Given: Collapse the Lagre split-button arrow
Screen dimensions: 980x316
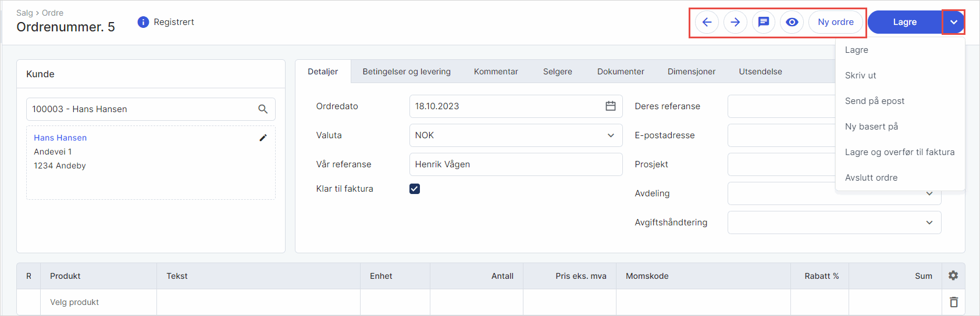Looking at the screenshot, I should pos(953,22).
